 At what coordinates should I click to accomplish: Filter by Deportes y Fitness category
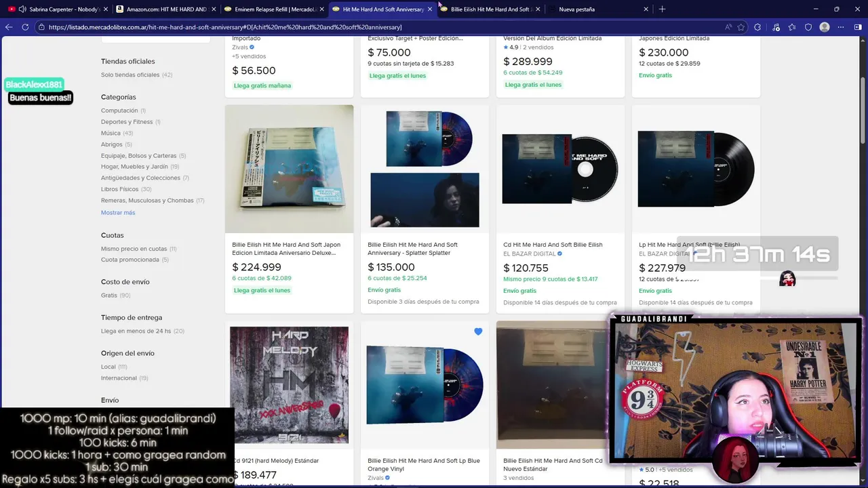(x=130, y=122)
